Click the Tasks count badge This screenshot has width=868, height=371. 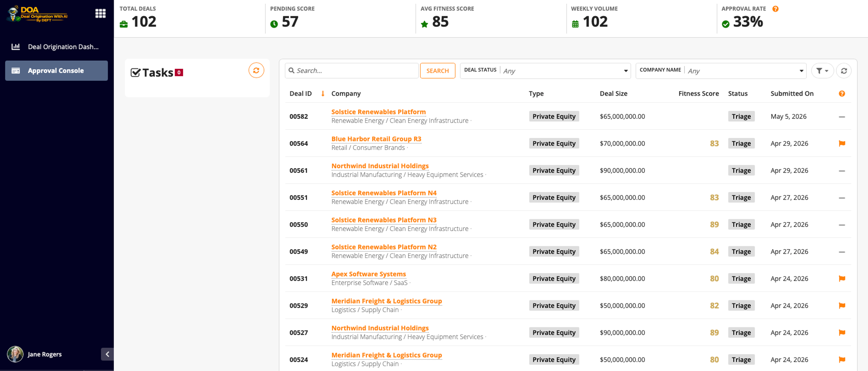pyautogui.click(x=179, y=72)
